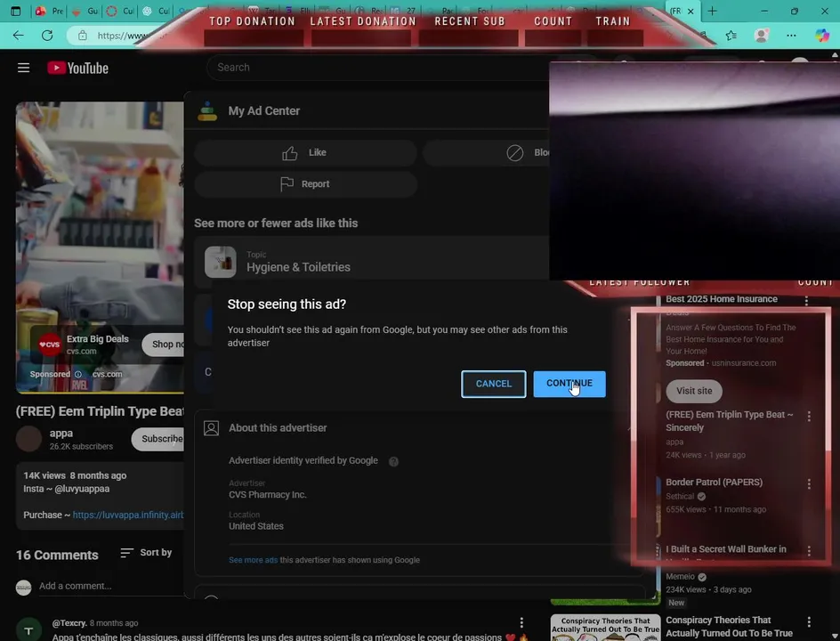Click Shop now on CVS ad

164,344
